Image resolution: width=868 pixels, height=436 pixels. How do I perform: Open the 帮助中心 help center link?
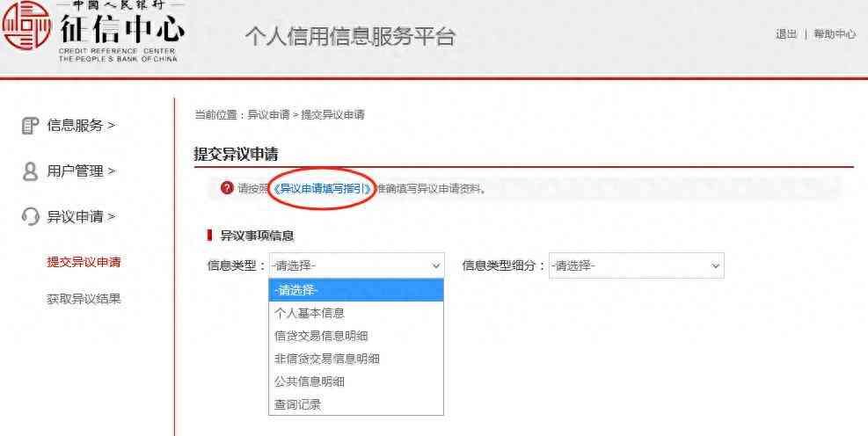[835, 34]
